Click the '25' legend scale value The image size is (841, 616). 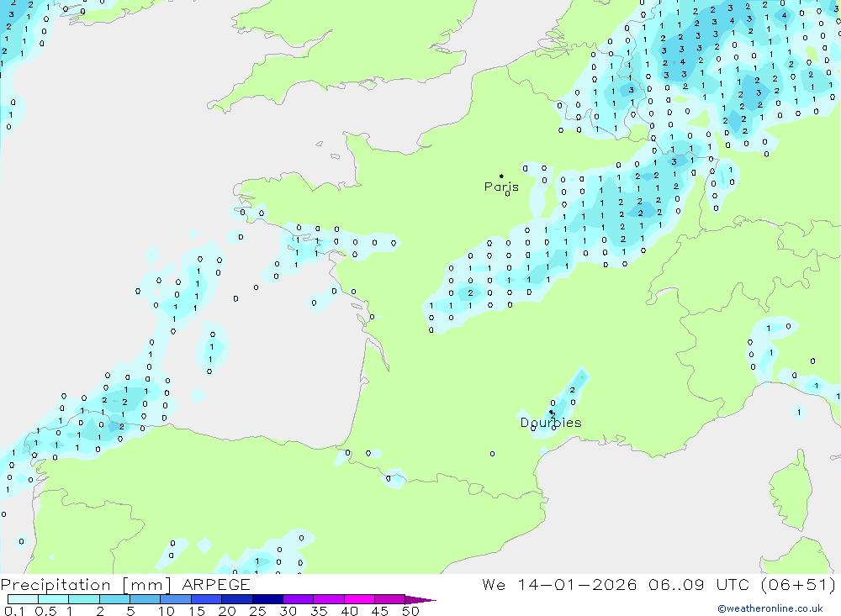[x=258, y=611]
